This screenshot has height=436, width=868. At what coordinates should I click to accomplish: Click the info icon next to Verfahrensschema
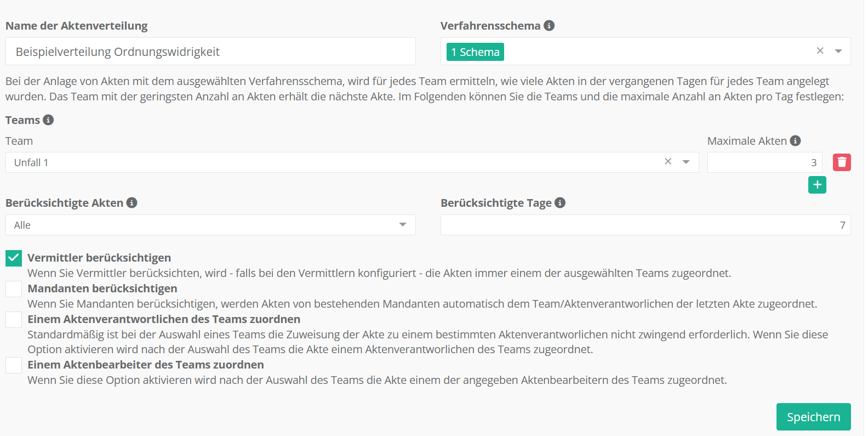549,26
